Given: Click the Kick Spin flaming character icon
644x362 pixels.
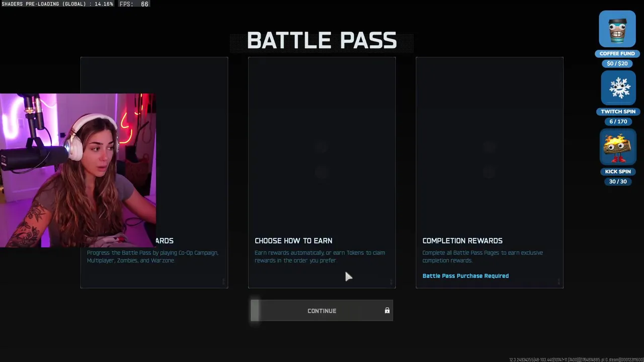Looking at the screenshot, I should (x=618, y=148).
